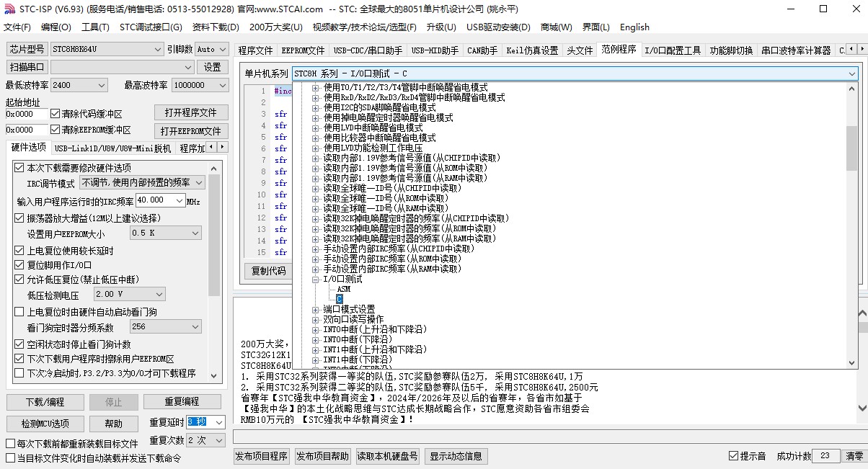Expand the 双向口读写操作 tree node

315,319
